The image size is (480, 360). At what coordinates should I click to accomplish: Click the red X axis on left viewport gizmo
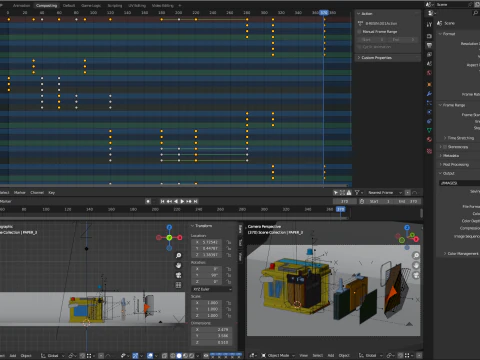point(180,237)
